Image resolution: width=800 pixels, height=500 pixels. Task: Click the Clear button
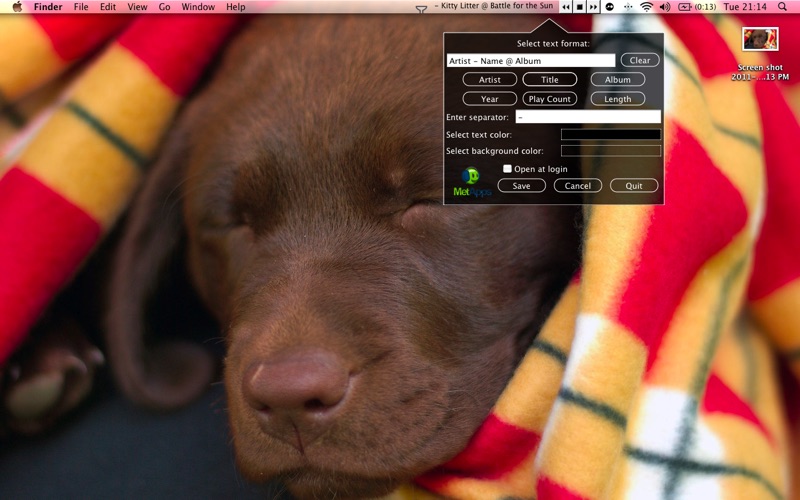[640, 60]
